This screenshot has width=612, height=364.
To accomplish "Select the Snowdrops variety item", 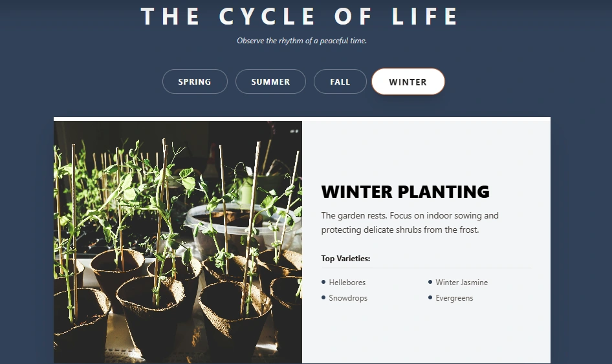I will (x=348, y=298).
